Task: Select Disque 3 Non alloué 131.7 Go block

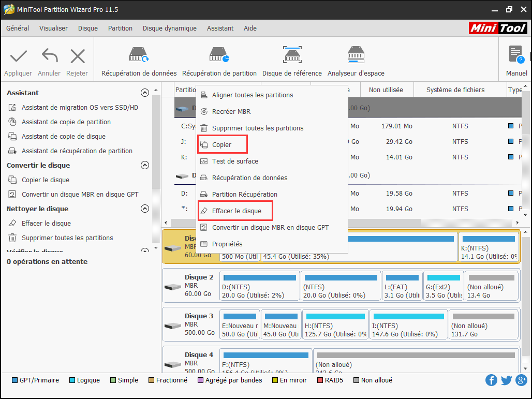Action: tap(483, 324)
